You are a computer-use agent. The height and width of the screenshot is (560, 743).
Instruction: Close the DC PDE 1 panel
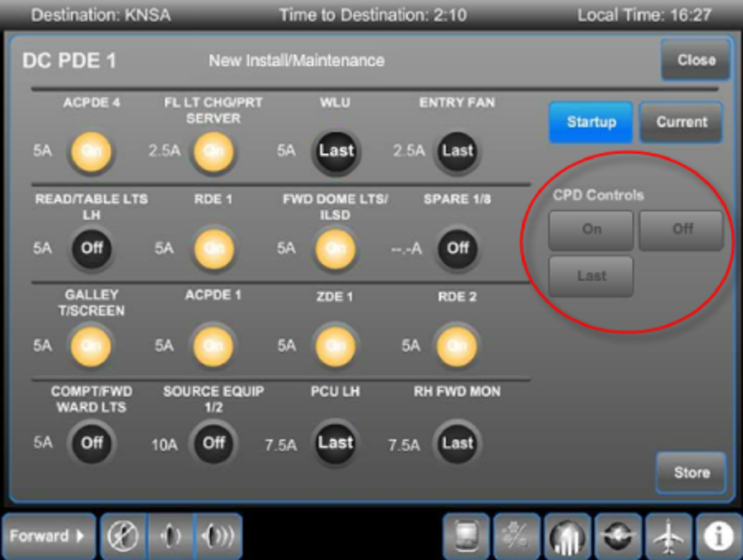coord(695,60)
